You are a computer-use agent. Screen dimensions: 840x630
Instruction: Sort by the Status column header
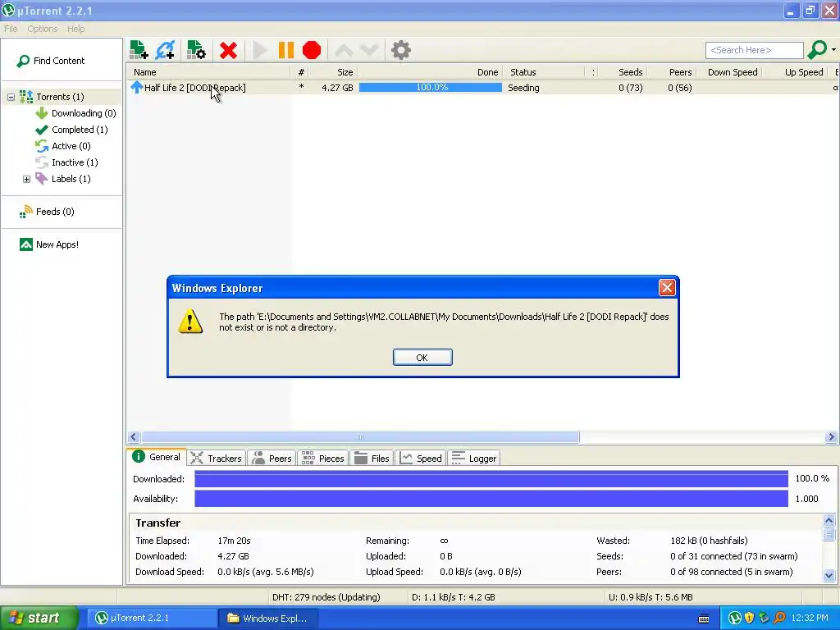point(545,72)
